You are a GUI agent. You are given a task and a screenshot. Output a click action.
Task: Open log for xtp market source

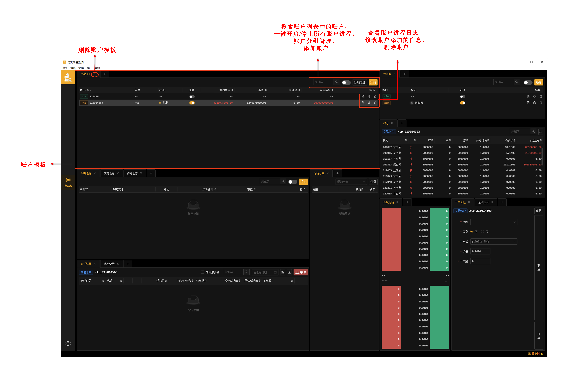tap(528, 103)
